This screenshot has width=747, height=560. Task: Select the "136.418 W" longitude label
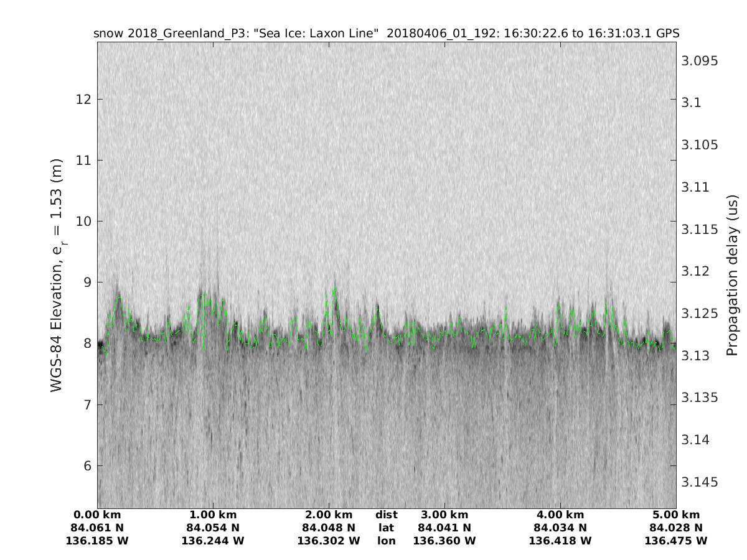(560, 541)
